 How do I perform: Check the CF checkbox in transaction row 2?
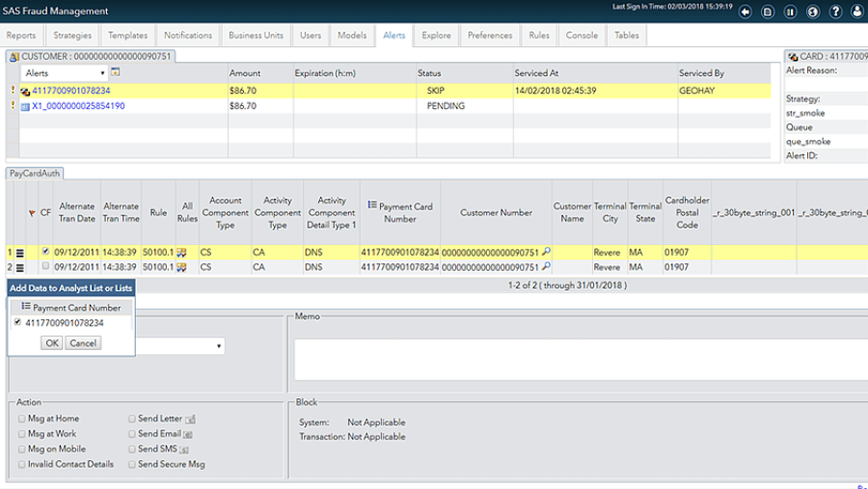(46, 266)
